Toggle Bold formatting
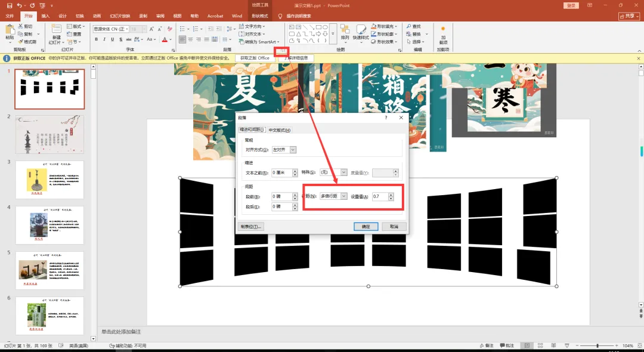 [x=97, y=39]
